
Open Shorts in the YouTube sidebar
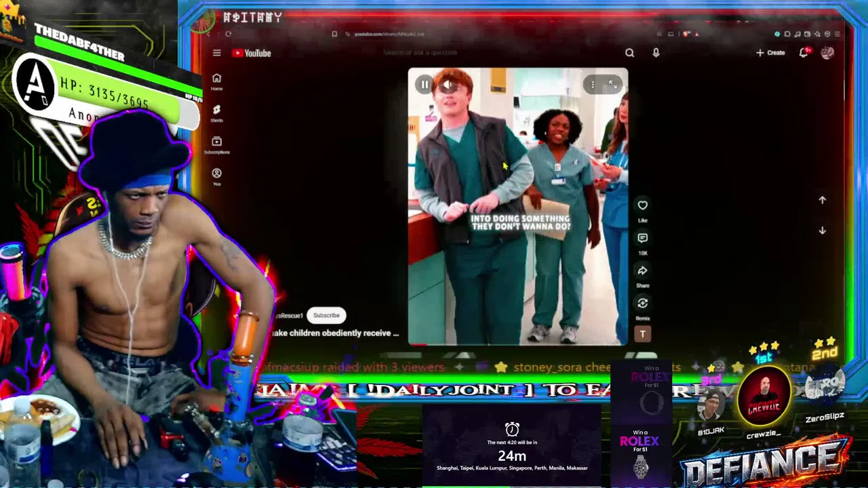(x=216, y=113)
